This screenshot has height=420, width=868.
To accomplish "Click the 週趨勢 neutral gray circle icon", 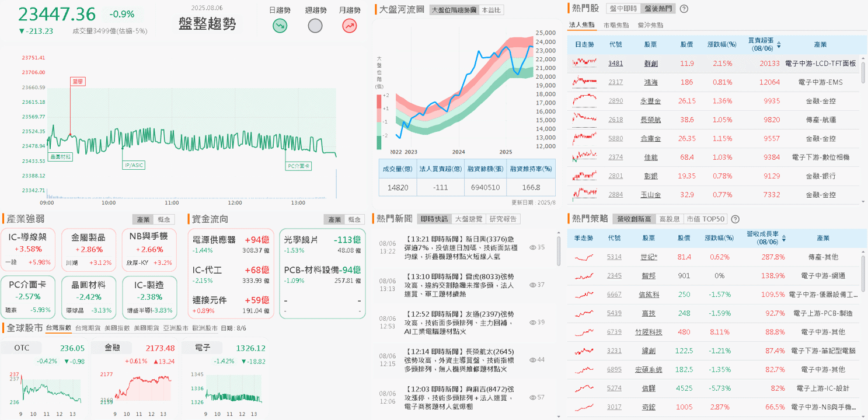I will coord(315,26).
